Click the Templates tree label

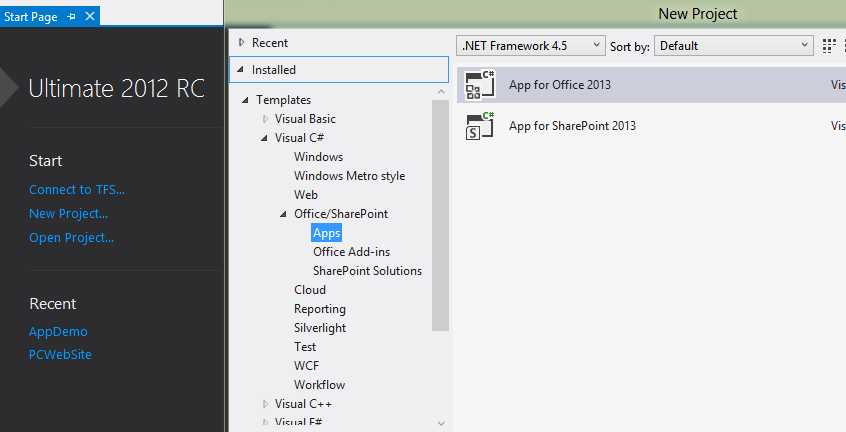(283, 100)
